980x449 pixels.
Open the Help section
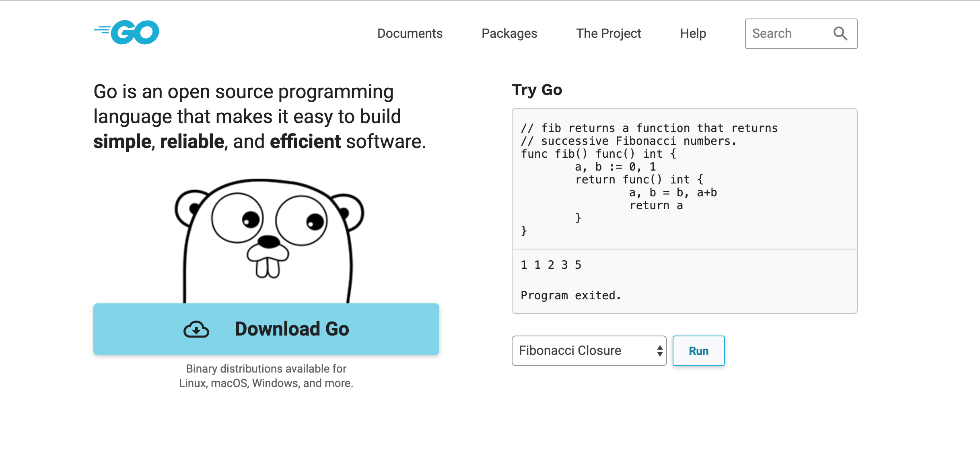[693, 33]
